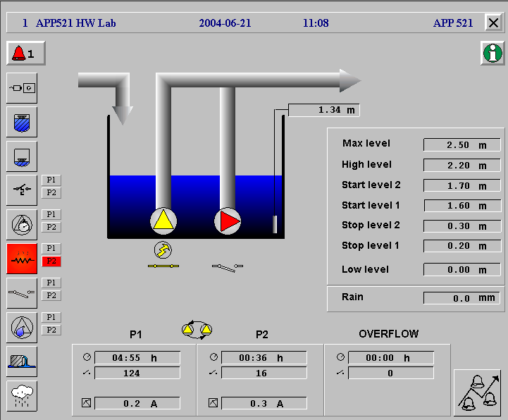Image resolution: width=508 pixels, height=420 pixels.
Task: Select the full blue tank sidebar icon
Action: click(22, 123)
